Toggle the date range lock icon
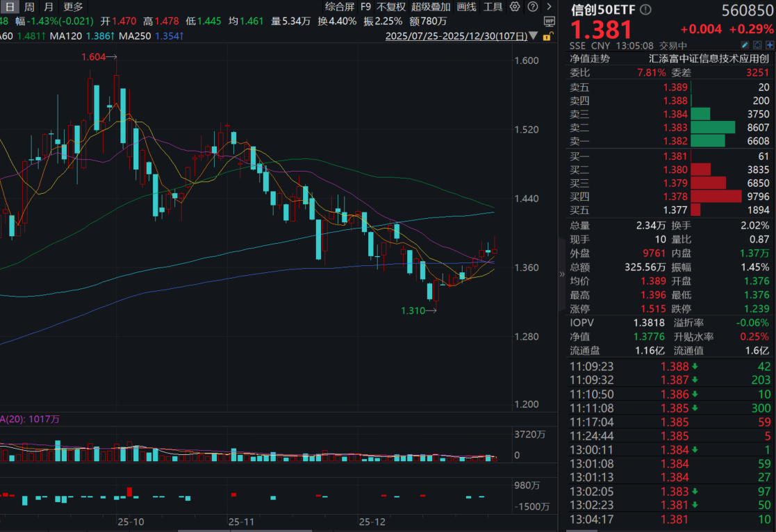 548,35
